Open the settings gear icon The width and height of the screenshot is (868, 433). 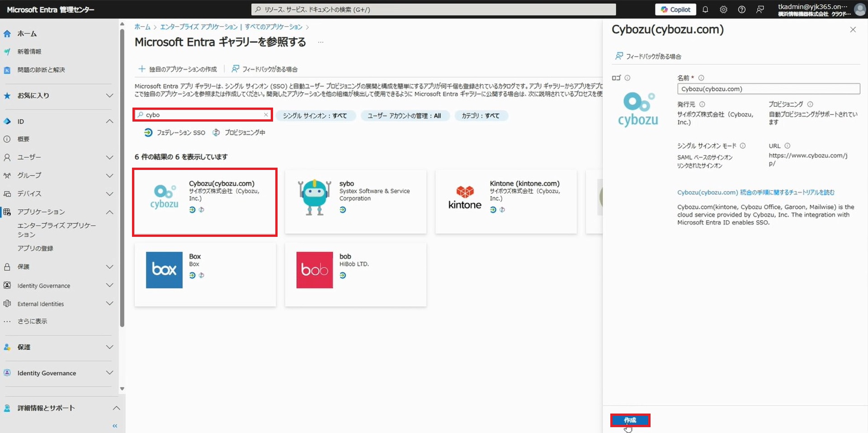[723, 9]
